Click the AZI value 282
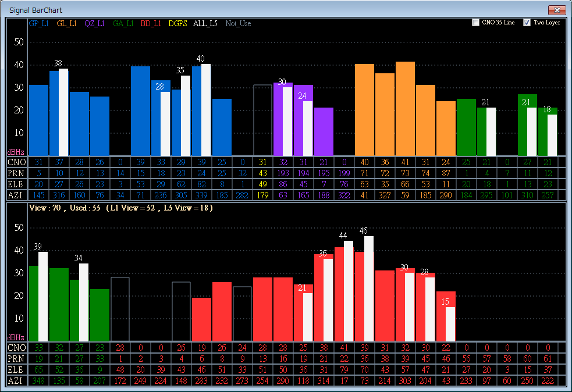Viewport: 572px width, 392px height. click(242, 195)
